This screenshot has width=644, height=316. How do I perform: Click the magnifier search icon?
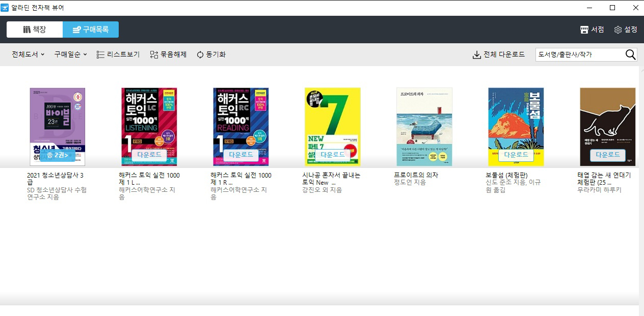tap(631, 54)
